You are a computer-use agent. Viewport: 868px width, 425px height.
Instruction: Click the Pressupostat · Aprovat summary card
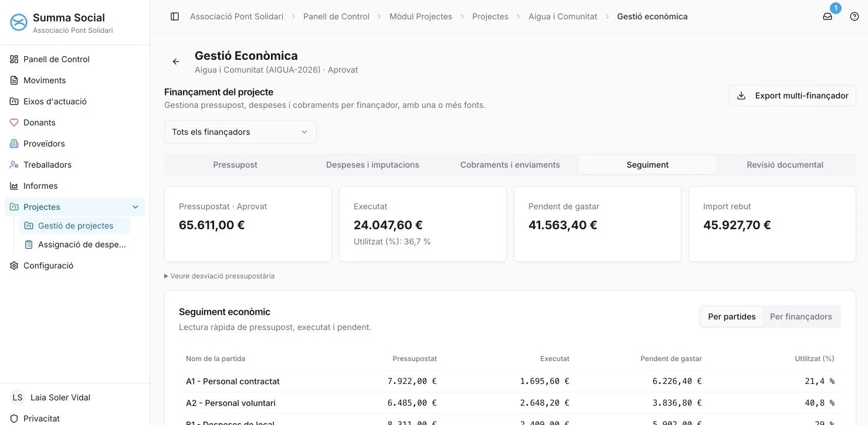248,224
